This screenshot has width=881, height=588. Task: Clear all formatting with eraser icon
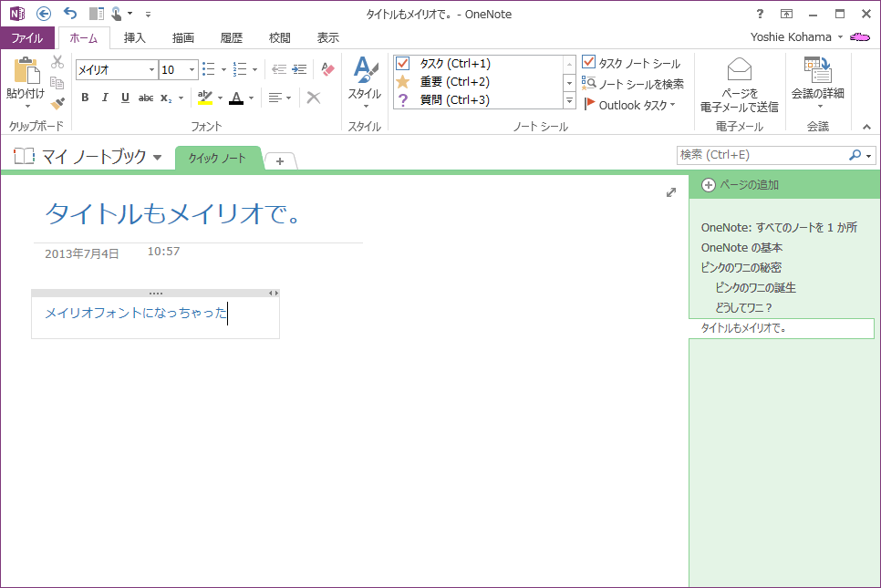click(x=327, y=69)
